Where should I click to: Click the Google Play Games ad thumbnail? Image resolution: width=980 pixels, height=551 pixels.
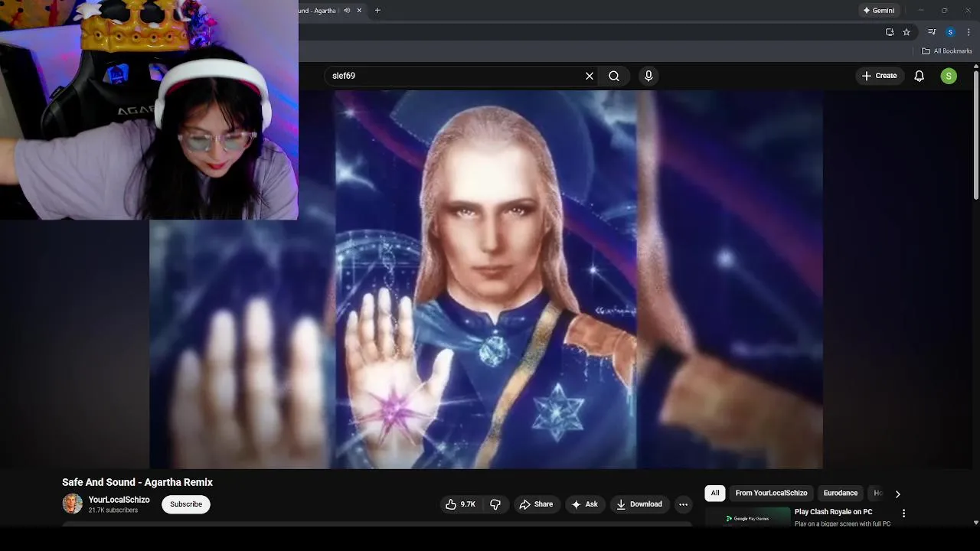748,517
